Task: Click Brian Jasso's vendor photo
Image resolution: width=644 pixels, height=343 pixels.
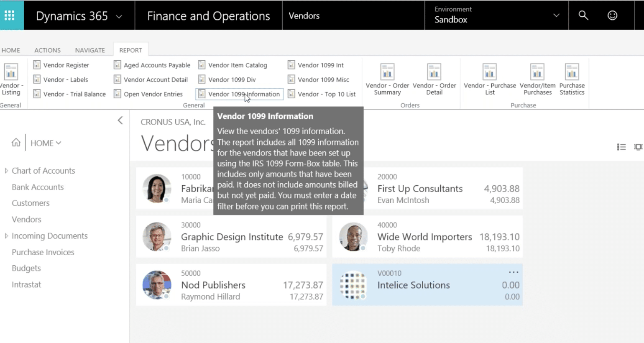Action: 157,236
